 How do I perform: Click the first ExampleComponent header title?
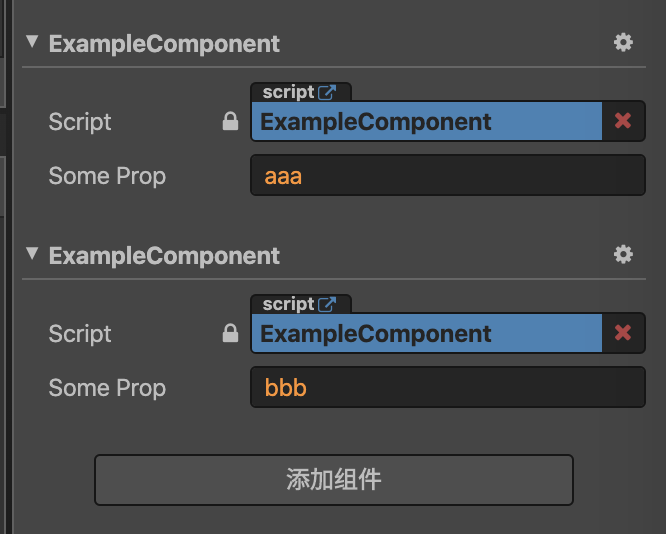coord(164,43)
